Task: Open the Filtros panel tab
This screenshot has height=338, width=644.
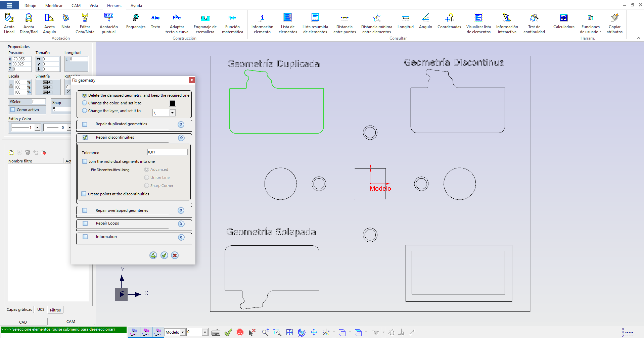Action: point(55,309)
